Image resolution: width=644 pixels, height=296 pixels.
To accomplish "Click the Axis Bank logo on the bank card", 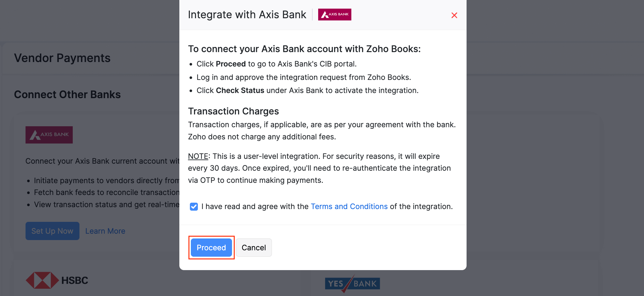I will pos(49,135).
